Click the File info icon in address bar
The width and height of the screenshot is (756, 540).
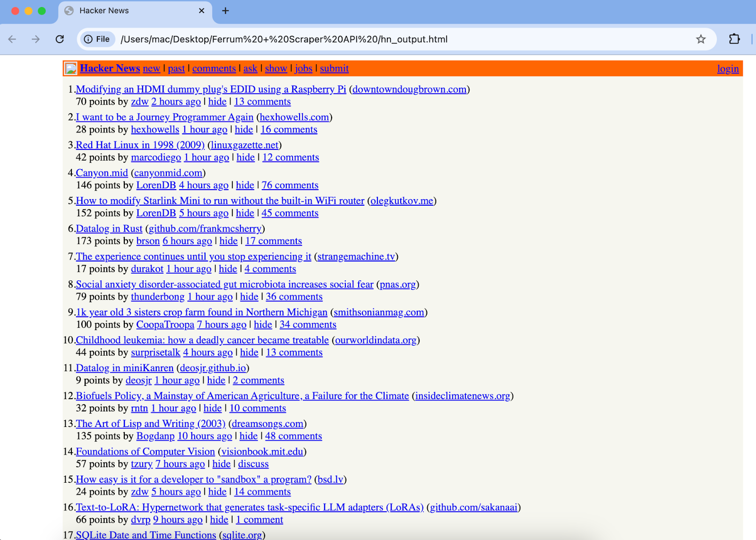point(97,39)
